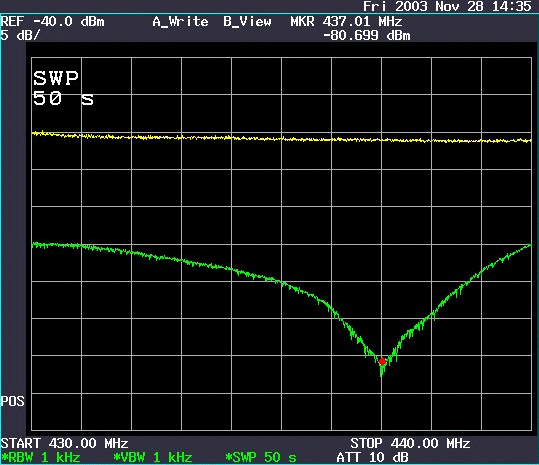This screenshot has height=465, width=539.
Task: Click the white SWP 50 s overlay text
Action: pyautogui.click(x=63, y=88)
